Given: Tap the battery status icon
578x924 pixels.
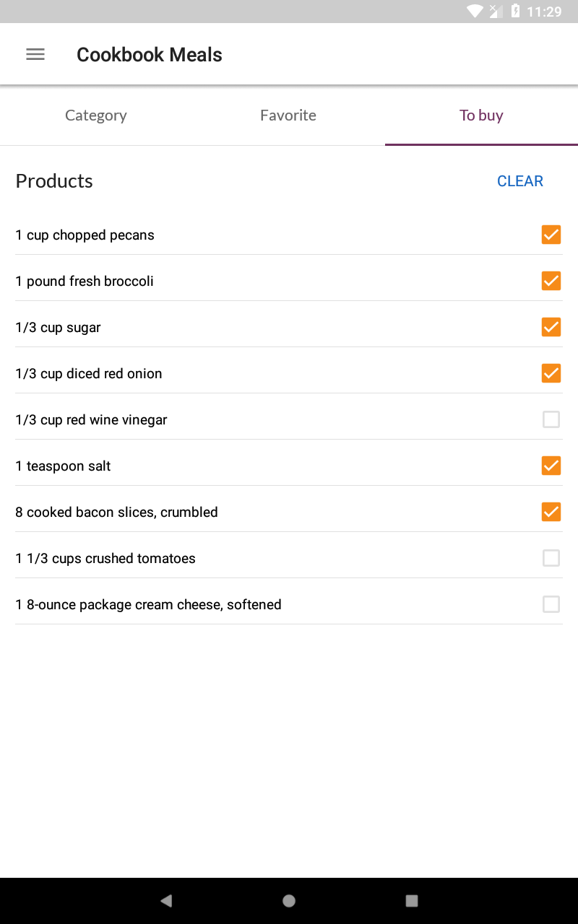Looking at the screenshot, I should click(515, 11).
